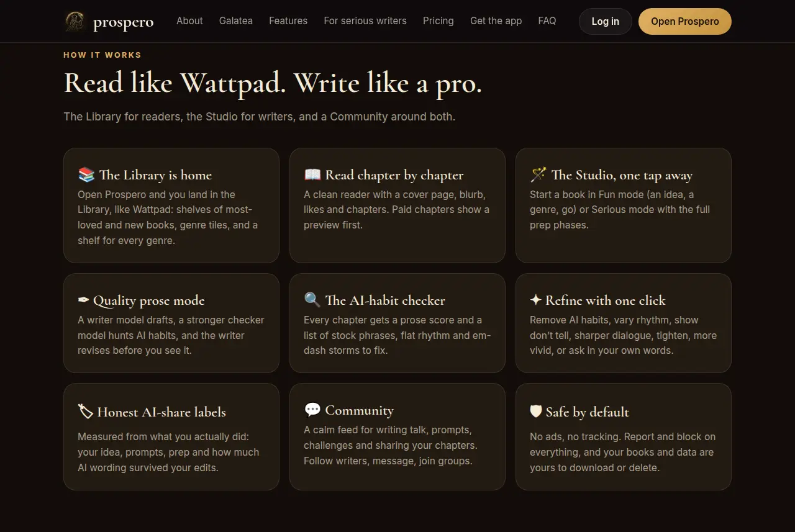Image resolution: width=795 pixels, height=532 pixels.
Task: Click the HOW IT WORKS label
Action: 102,55
